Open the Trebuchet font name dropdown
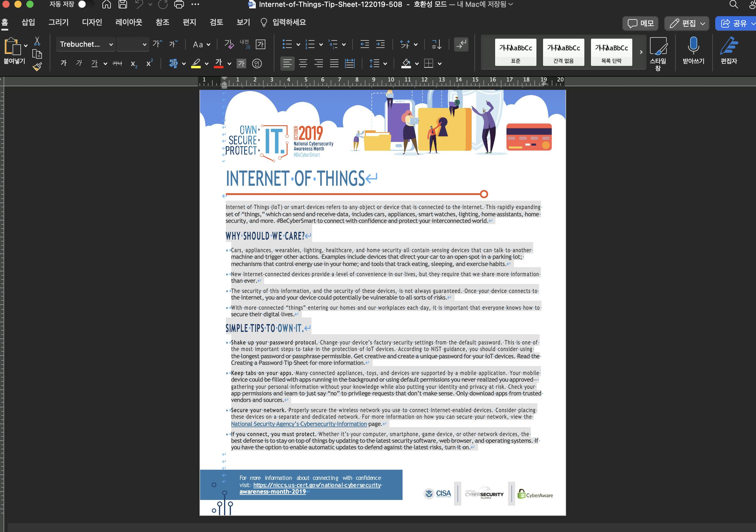 pos(111,44)
